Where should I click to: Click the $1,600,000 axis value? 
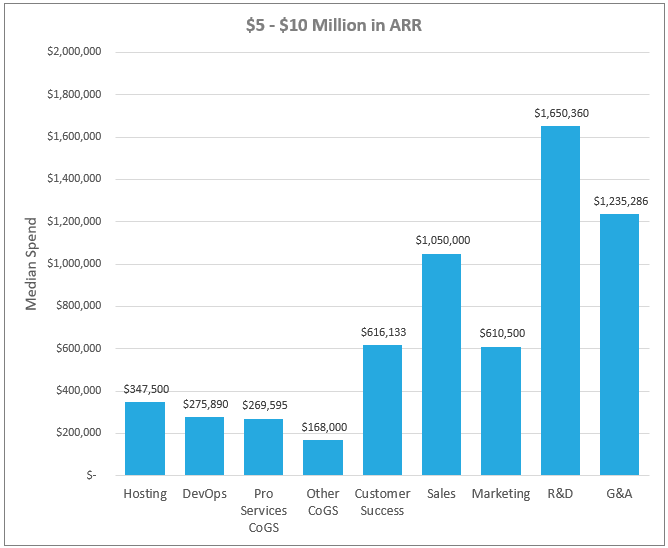click(74, 136)
